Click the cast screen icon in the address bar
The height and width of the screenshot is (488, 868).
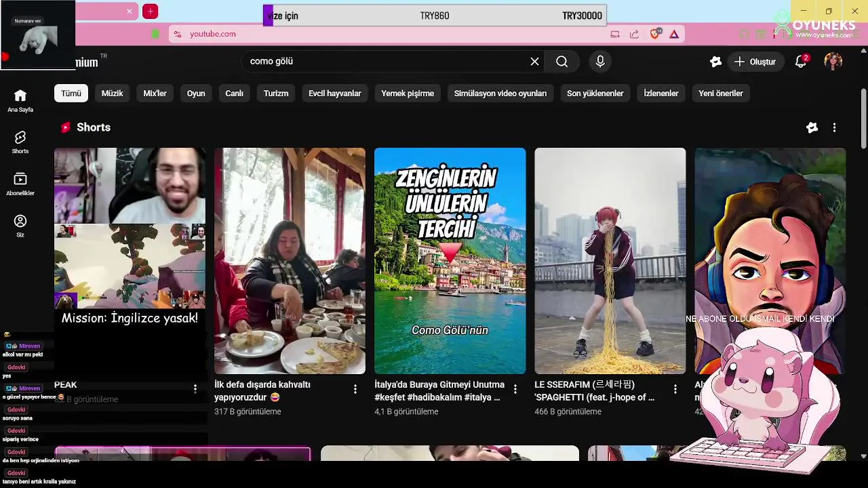(x=615, y=34)
